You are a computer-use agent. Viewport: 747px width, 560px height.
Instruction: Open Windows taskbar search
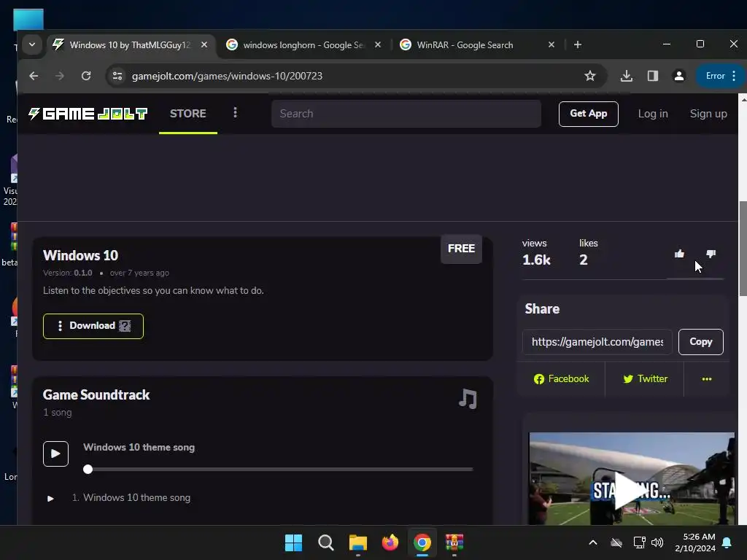point(326,542)
